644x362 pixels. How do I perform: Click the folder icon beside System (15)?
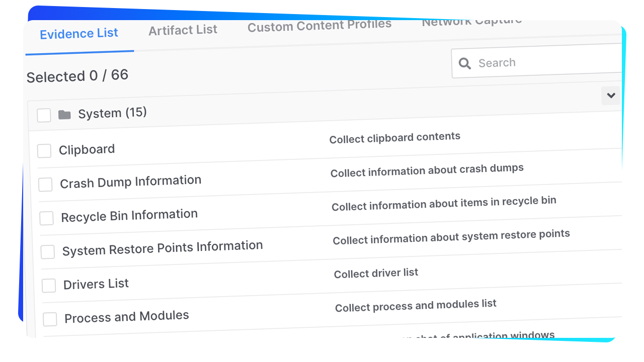tap(64, 115)
